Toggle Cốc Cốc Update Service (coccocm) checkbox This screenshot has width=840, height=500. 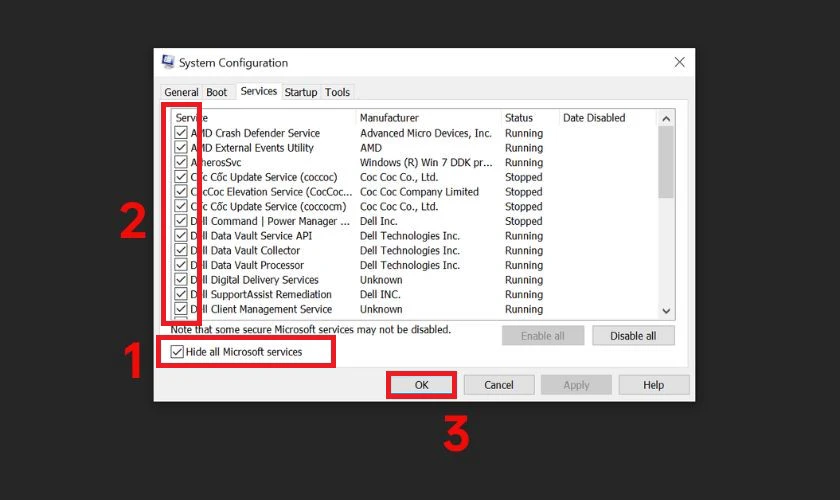coord(181,206)
